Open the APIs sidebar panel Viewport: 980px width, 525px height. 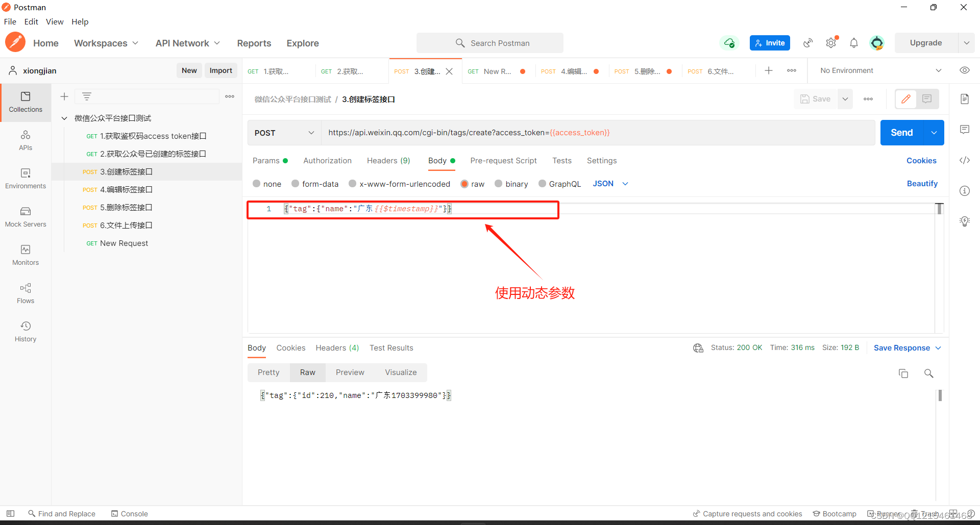[26, 141]
